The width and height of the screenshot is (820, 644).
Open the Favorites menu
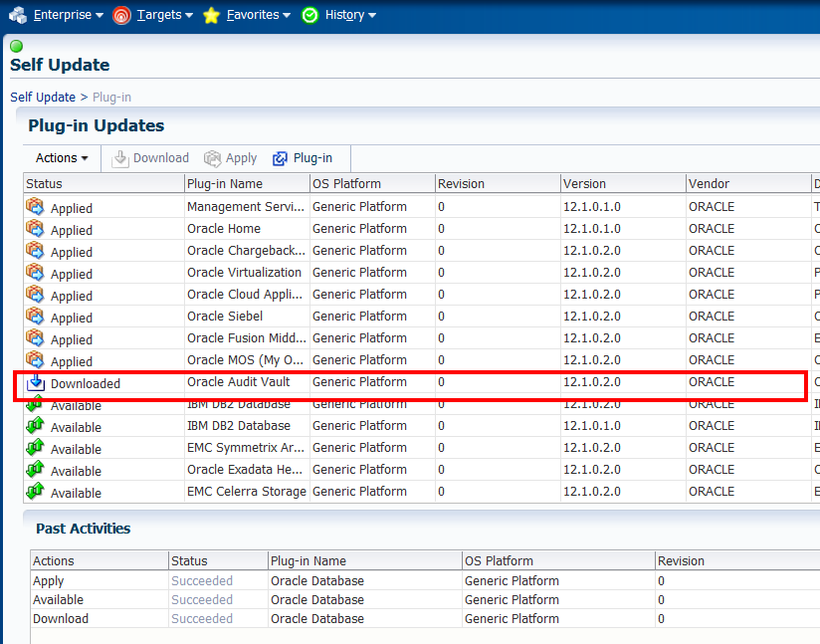pos(259,15)
